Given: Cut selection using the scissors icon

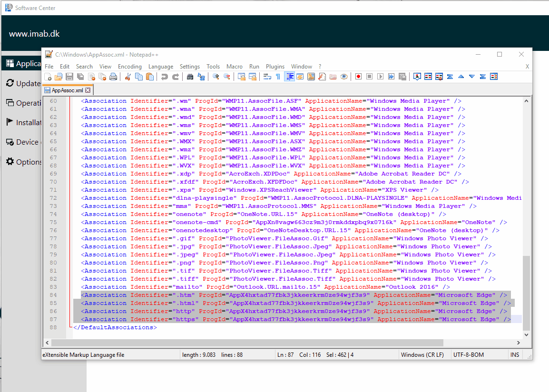Looking at the screenshot, I should tap(128, 77).
